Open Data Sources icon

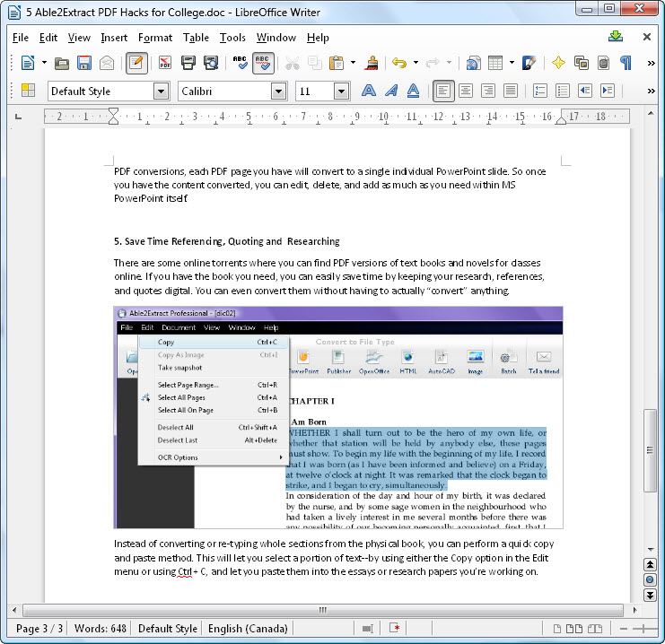[x=603, y=63]
